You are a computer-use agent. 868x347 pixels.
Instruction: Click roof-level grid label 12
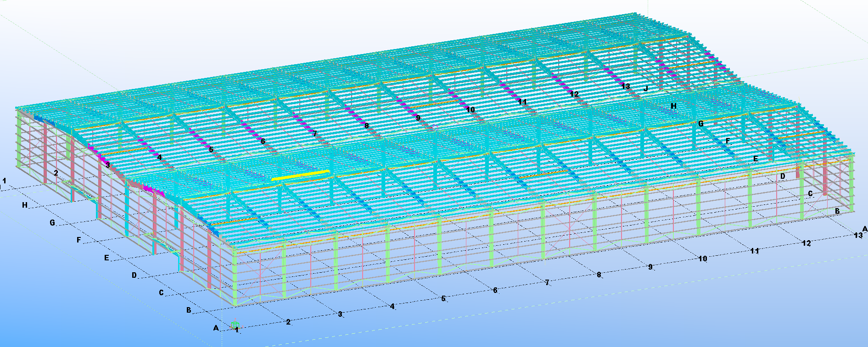pyautogui.click(x=574, y=94)
